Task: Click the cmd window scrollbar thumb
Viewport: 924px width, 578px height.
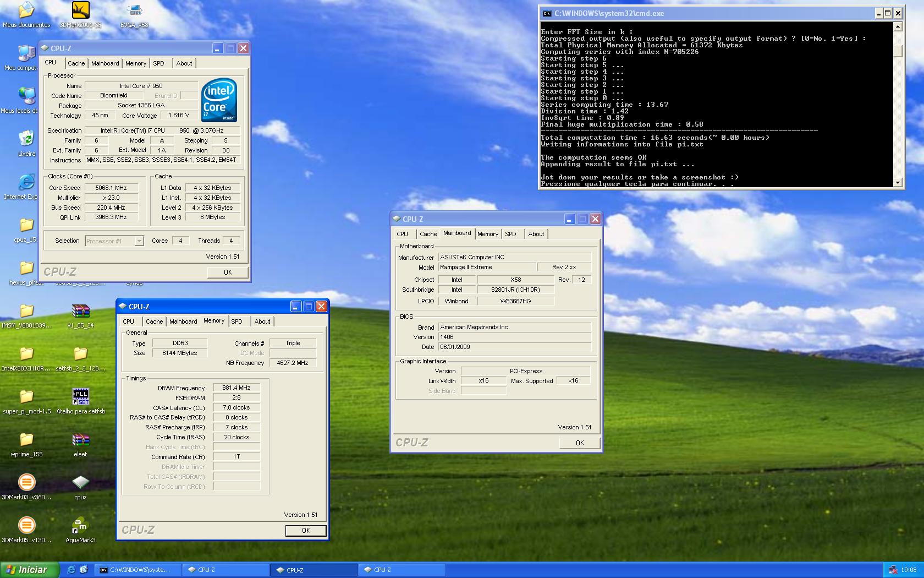Action: point(898,51)
